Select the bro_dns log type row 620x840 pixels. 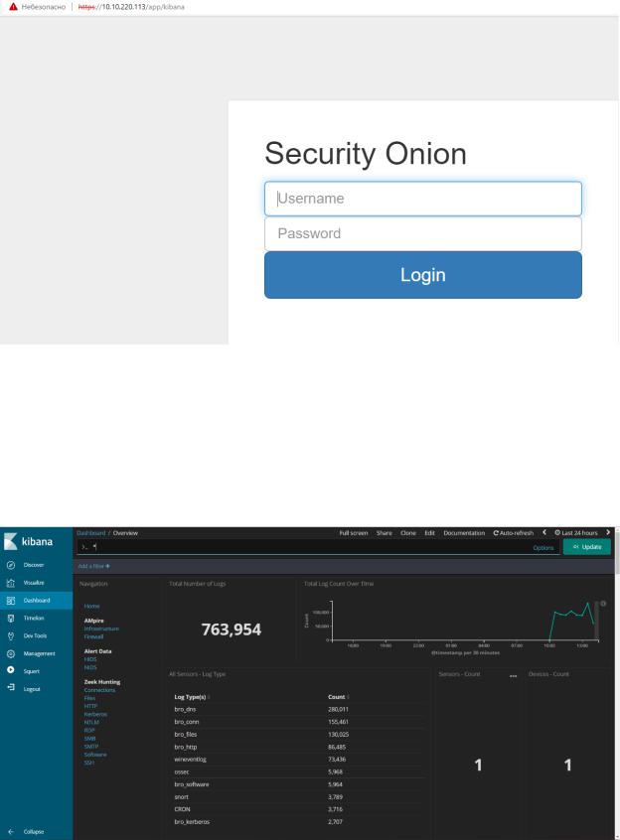click(298, 709)
